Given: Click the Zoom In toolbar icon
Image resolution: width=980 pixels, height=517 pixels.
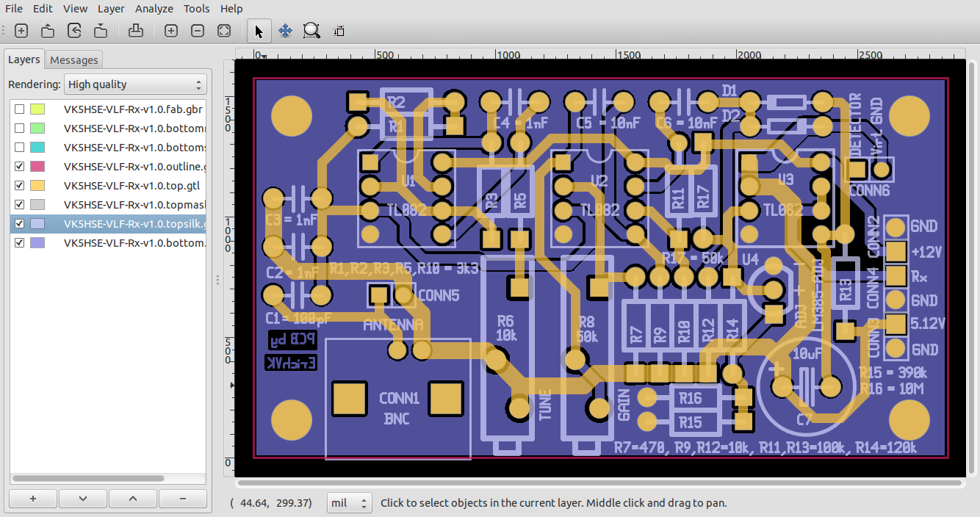Looking at the screenshot, I should tap(170, 31).
